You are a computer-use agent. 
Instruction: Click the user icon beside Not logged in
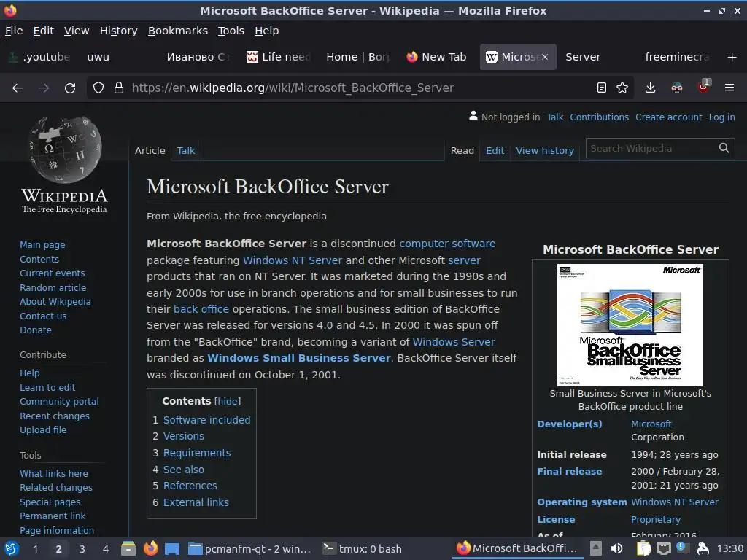(473, 116)
